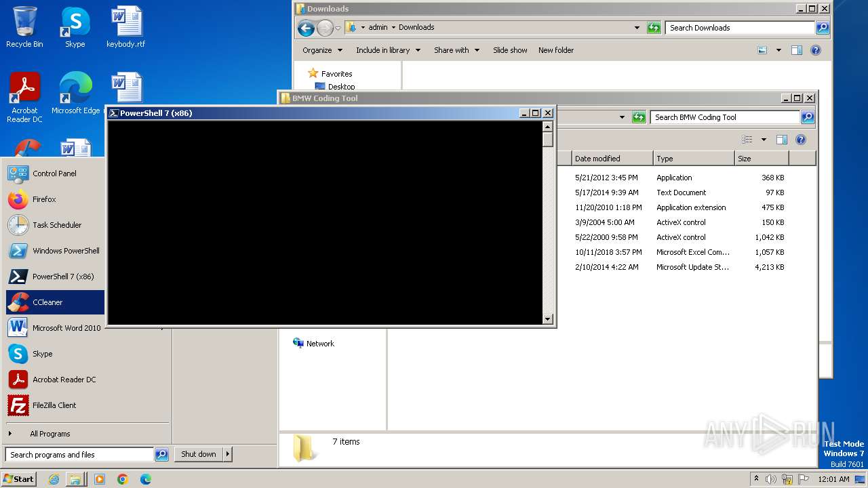Viewport: 868px width, 488px height.
Task: Open the Share with dropdown
Action: tap(456, 50)
